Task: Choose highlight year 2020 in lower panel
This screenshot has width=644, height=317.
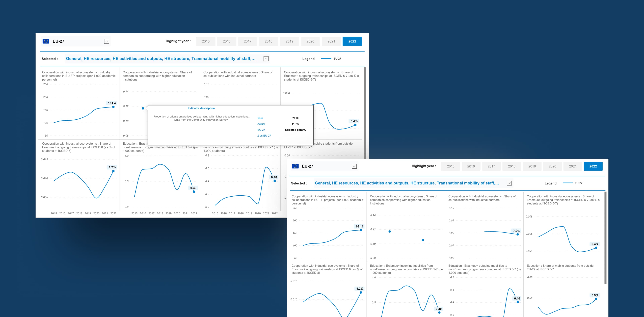Action: (x=552, y=166)
